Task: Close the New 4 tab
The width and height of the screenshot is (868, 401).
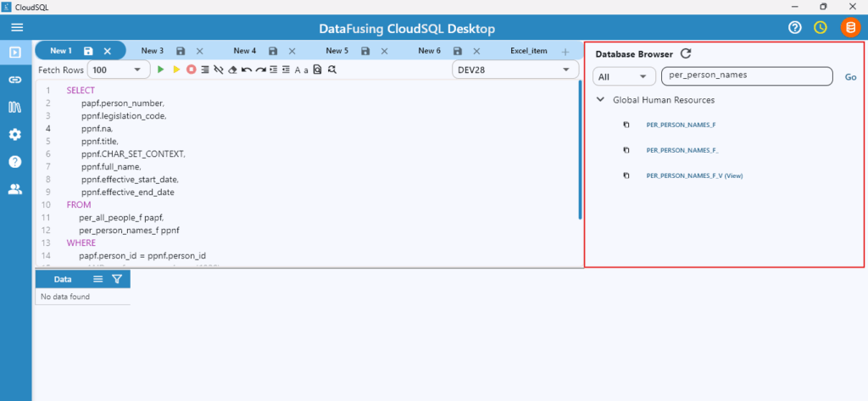Action: point(292,51)
